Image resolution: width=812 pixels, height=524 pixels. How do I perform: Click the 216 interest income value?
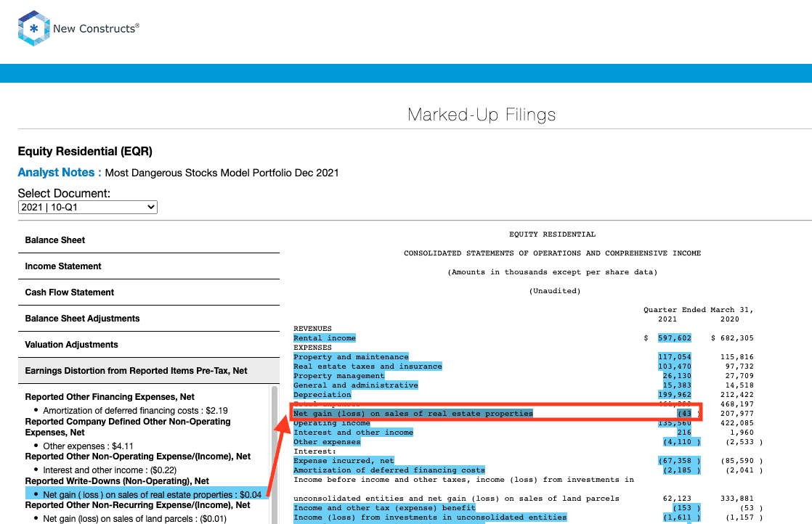pyautogui.click(x=684, y=433)
